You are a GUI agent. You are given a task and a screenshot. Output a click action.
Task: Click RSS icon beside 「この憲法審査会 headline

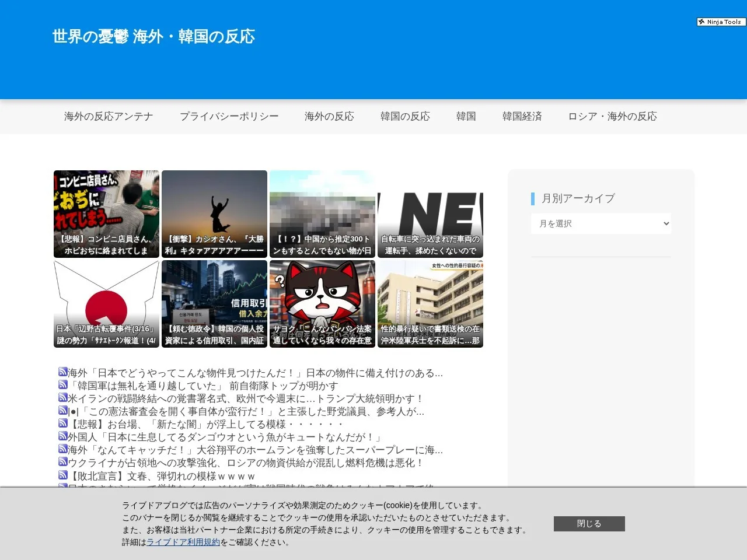click(x=63, y=410)
